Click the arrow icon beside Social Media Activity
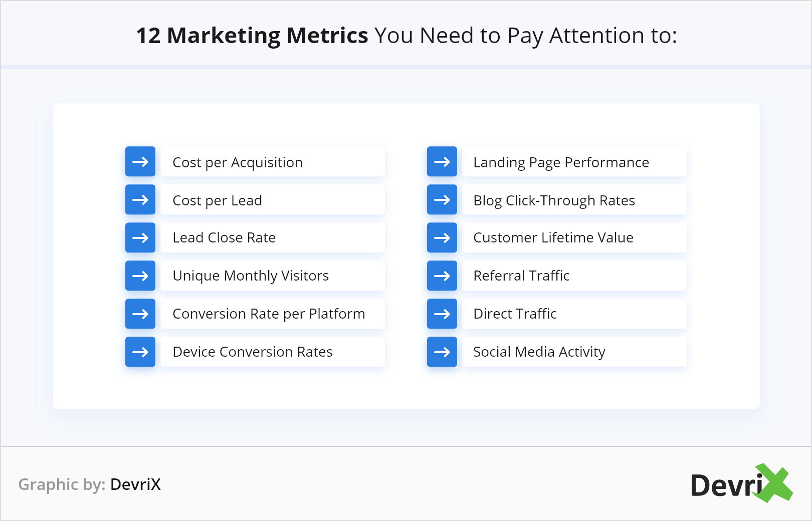Viewport: 812px width, 521px height. click(442, 352)
